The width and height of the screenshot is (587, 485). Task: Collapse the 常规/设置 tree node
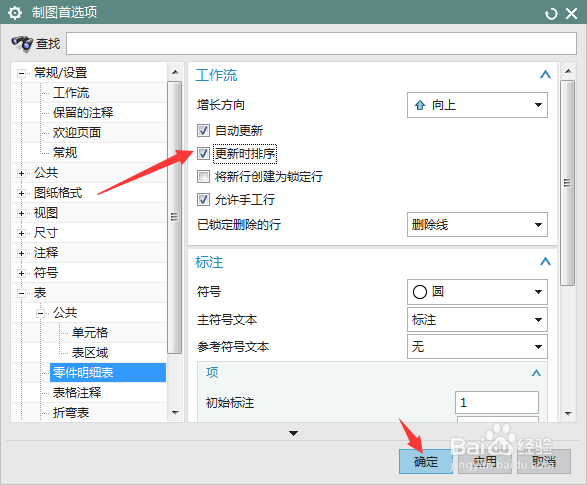pyautogui.click(x=21, y=73)
